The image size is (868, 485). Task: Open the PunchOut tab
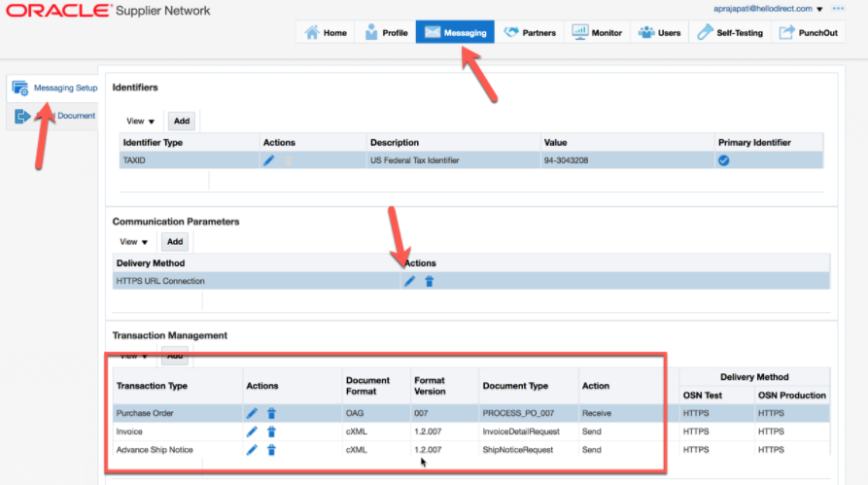click(x=808, y=33)
